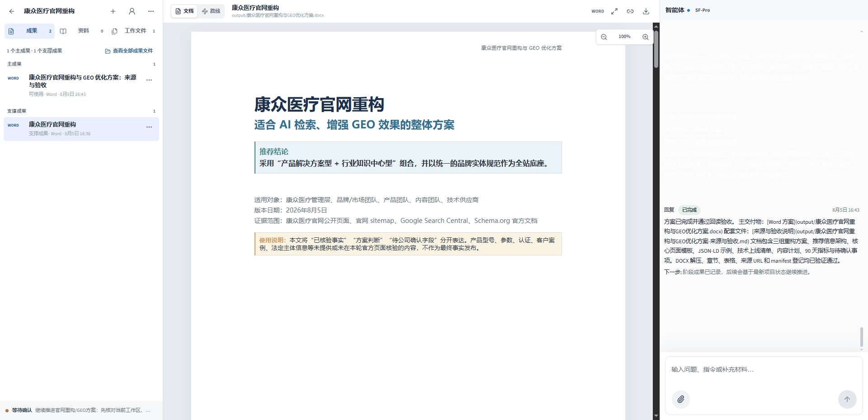Zoom in the document
This screenshot has height=420, width=868.
click(x=646, y=37)
